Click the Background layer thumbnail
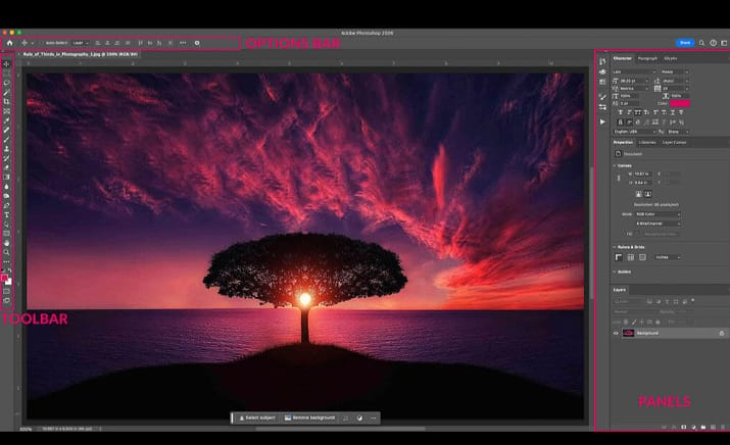The width and height of the screenshot is (730, 445). point(629,333)
